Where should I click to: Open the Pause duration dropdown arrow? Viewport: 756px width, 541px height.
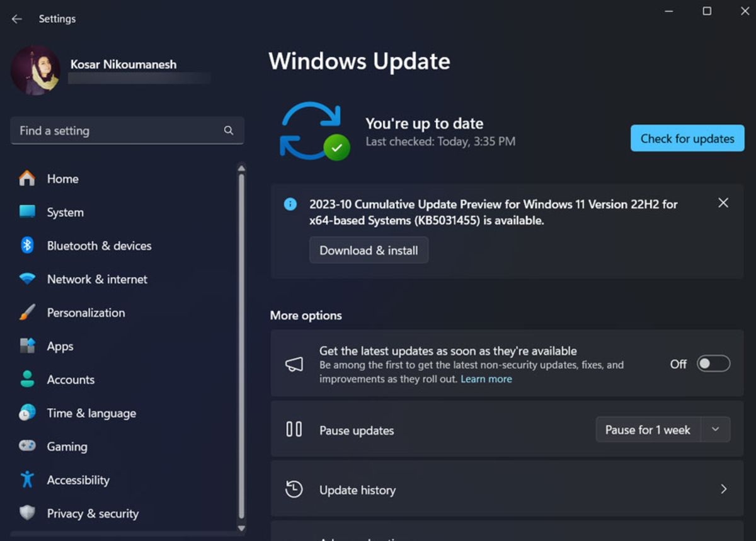(x=715, y=430)
